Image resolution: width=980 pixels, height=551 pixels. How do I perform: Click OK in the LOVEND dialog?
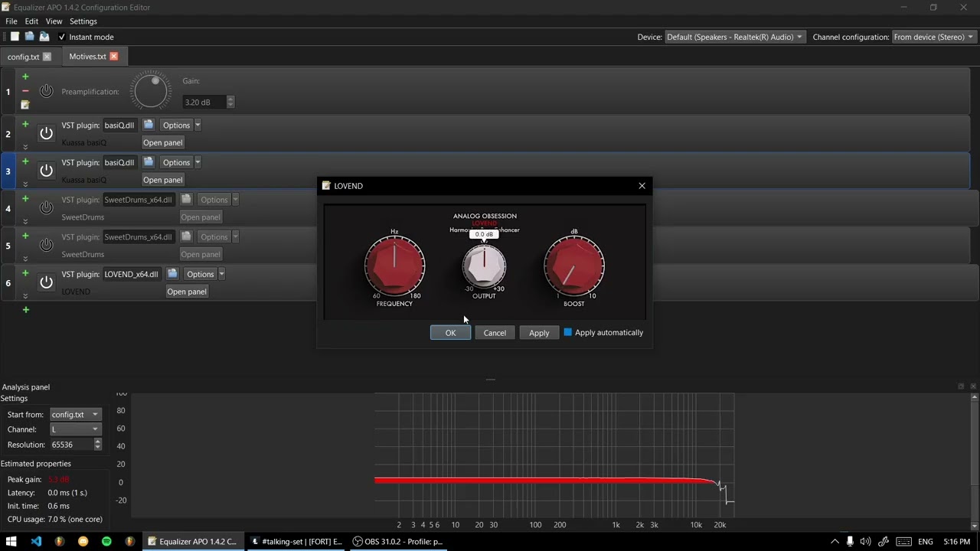pyautogui.click(x=450, y=332)
